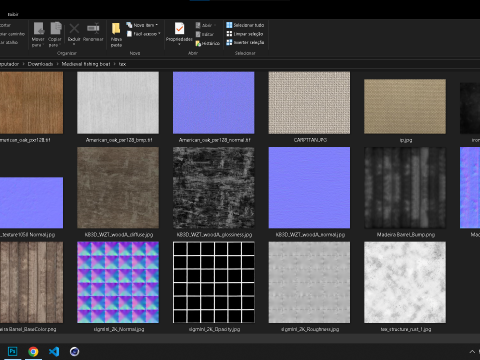The image size is (480, 360).
Task: Click Inverter seleção in ribbon
Action: pyautogui.click(x=245, y=42)
